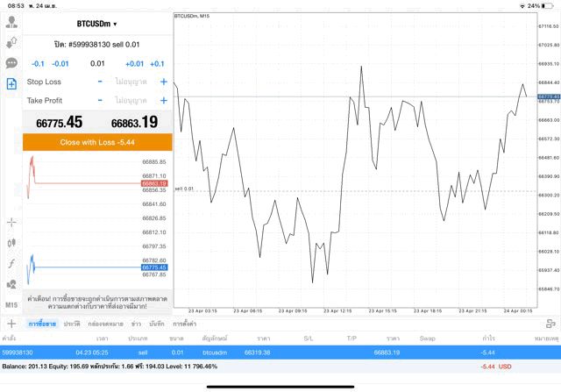The image size is (561, 392).
Task: Tap the new order plus-document icon
Action: point(11,83)
